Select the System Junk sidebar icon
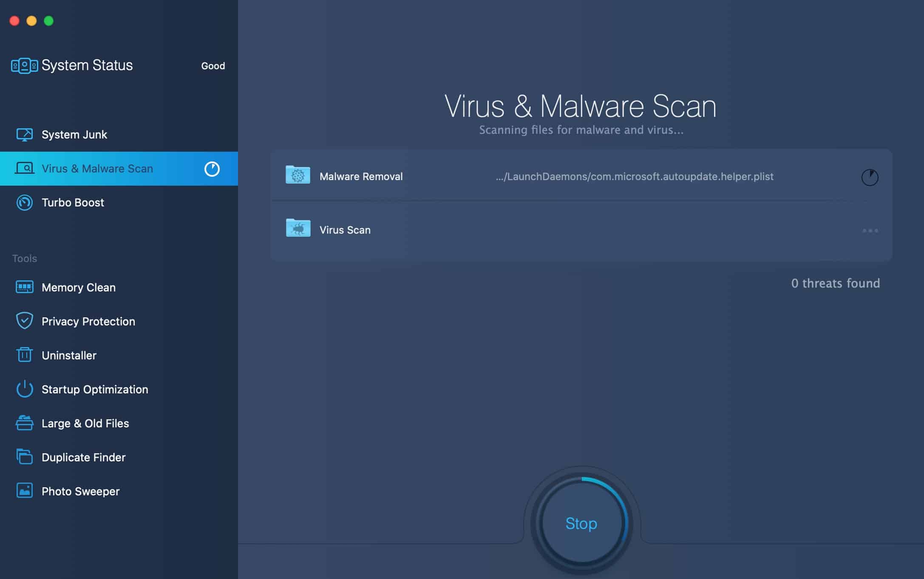The image size is (924, 579). click(25, 134)
